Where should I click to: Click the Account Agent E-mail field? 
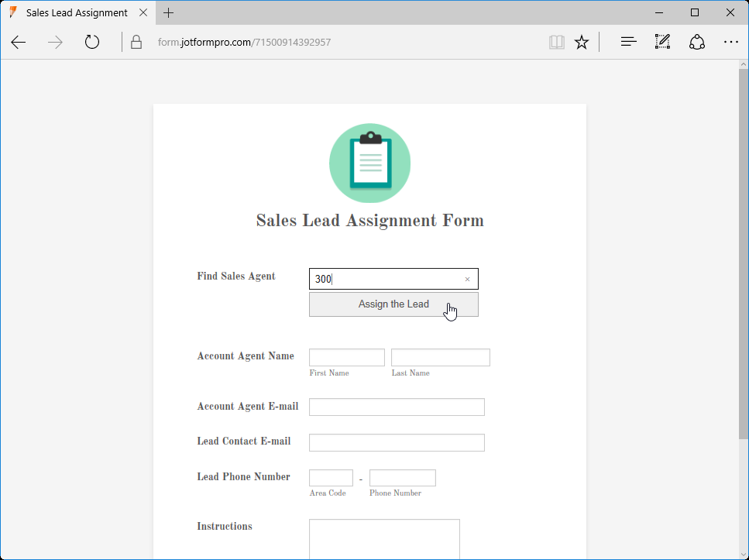pyautogui.click(x=396, y=407)
